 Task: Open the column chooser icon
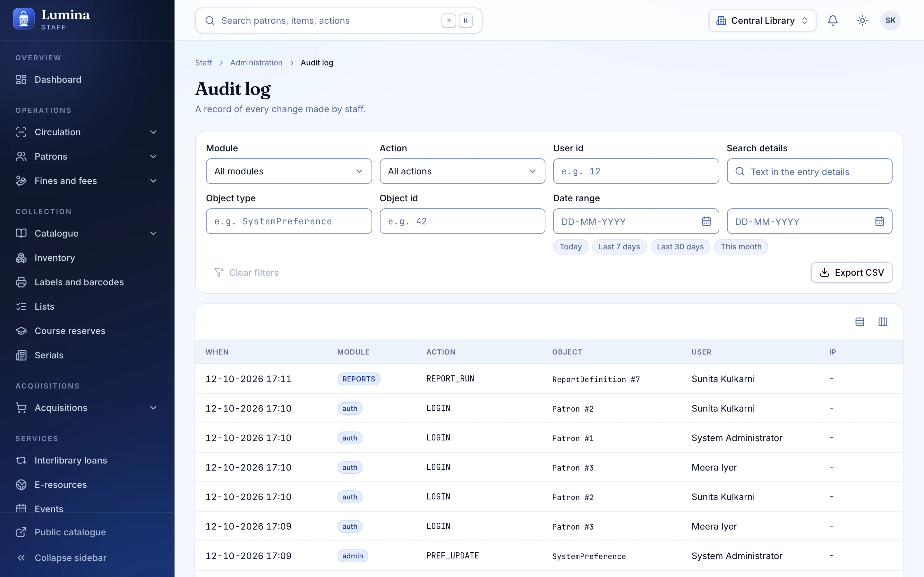pyautogui.click(x=883, y=322)
